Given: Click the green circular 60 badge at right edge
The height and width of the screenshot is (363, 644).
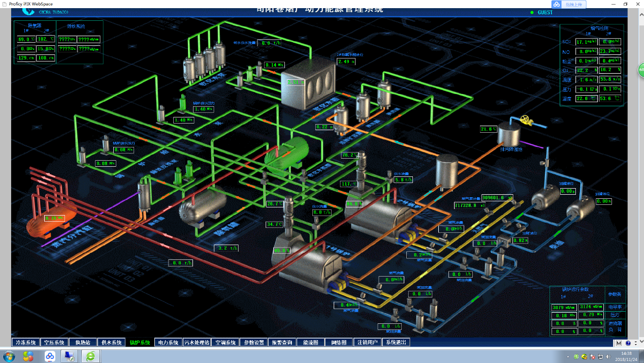Looking at the screenshot, I should click(640, 70).
